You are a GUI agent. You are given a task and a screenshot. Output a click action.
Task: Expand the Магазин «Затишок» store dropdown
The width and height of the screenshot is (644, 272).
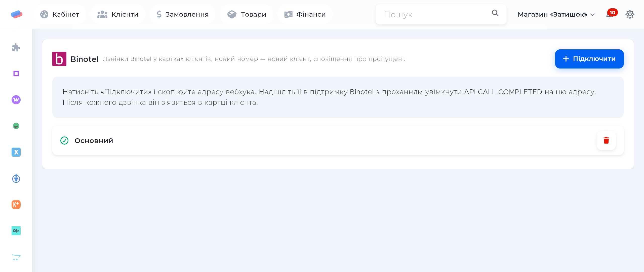[x=556, y=14]
